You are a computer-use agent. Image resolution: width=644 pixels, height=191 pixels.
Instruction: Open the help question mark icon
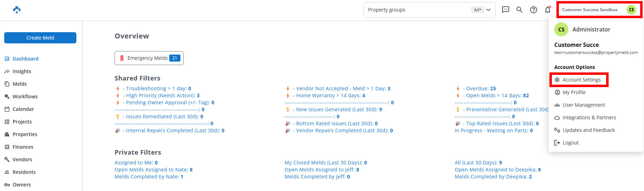tap(533, 10)
